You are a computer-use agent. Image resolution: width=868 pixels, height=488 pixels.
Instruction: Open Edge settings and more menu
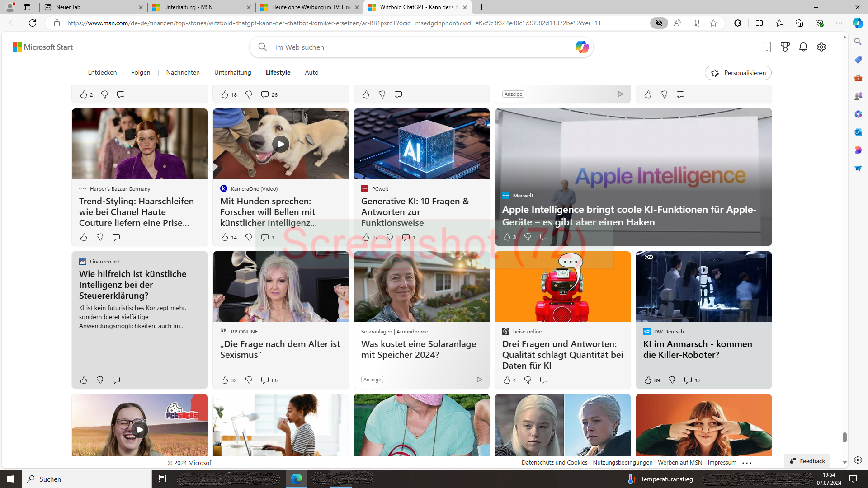click(839, 23)
